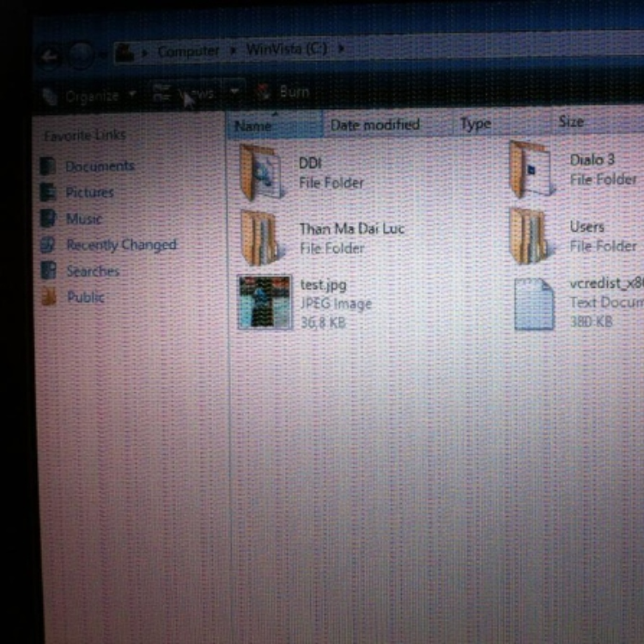Expand the arrow after Computer in path
The width and height of the screenshot is (644, 644).
(233, 51)
